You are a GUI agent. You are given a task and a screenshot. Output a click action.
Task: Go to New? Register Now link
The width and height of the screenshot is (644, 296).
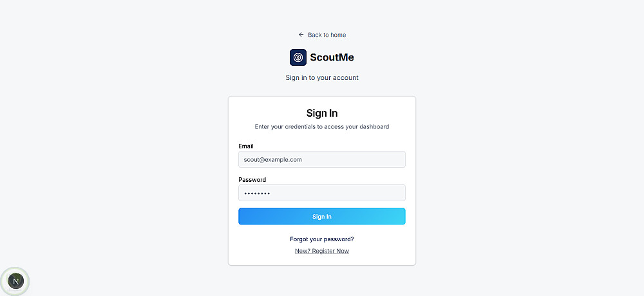tap(322, 251)
